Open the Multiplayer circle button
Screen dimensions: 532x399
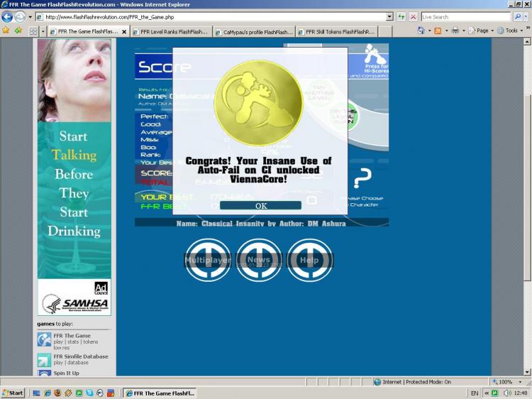(208, 260)
